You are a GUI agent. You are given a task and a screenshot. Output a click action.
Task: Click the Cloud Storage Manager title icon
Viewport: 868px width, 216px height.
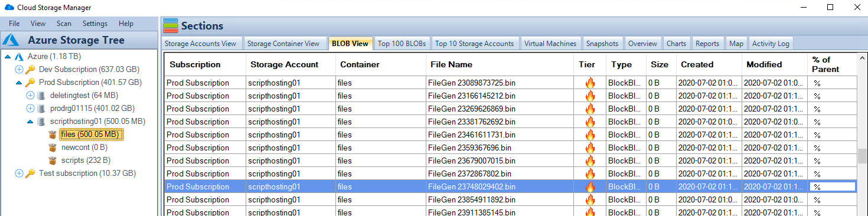pyautogui.click(x=9, y=7)
